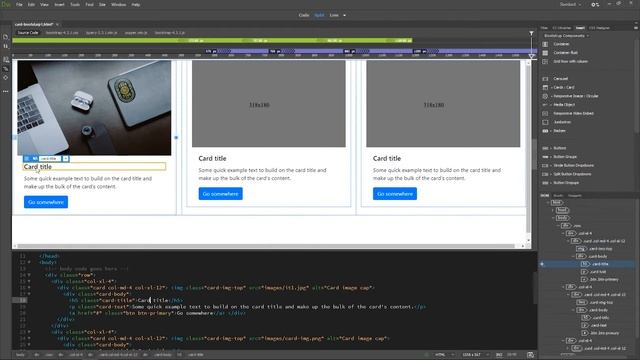Select first img card-img-top DOM node

pyautogui.click(x=595, y=249)
